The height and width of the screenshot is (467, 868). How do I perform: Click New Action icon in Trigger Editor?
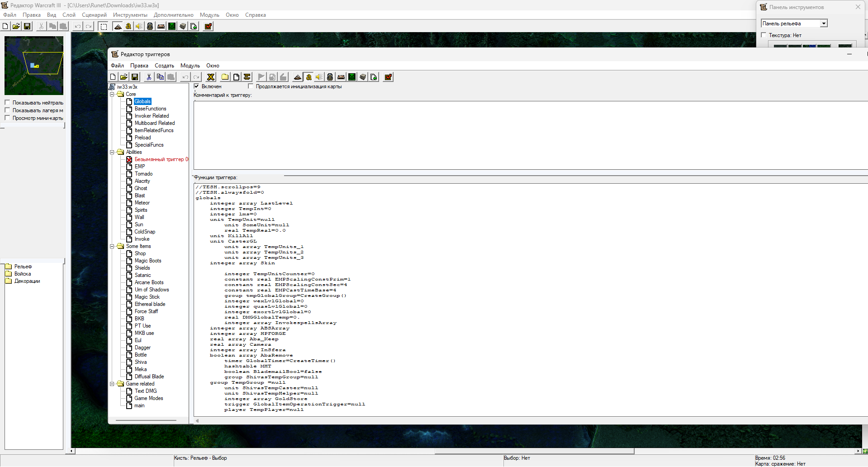pos(283,77)
